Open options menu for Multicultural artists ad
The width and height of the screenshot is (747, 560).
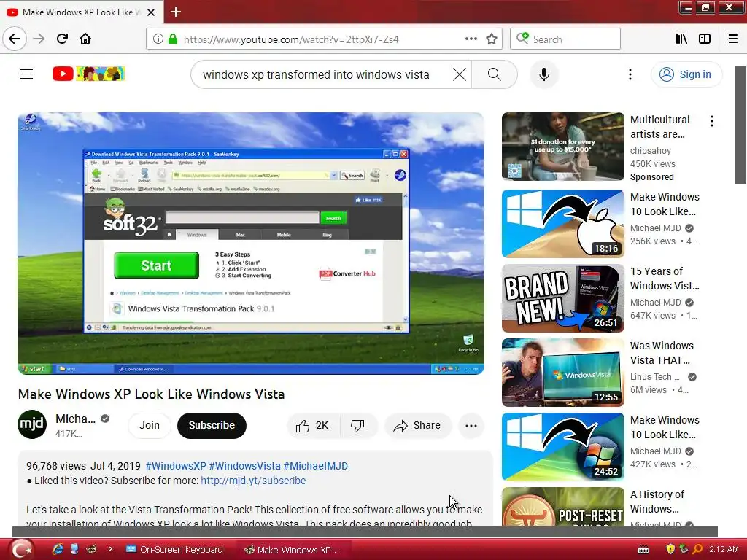point(712,121)
